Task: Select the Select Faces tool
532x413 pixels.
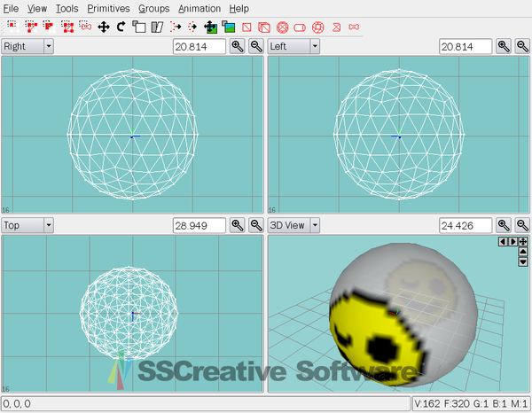Action: 31,27
